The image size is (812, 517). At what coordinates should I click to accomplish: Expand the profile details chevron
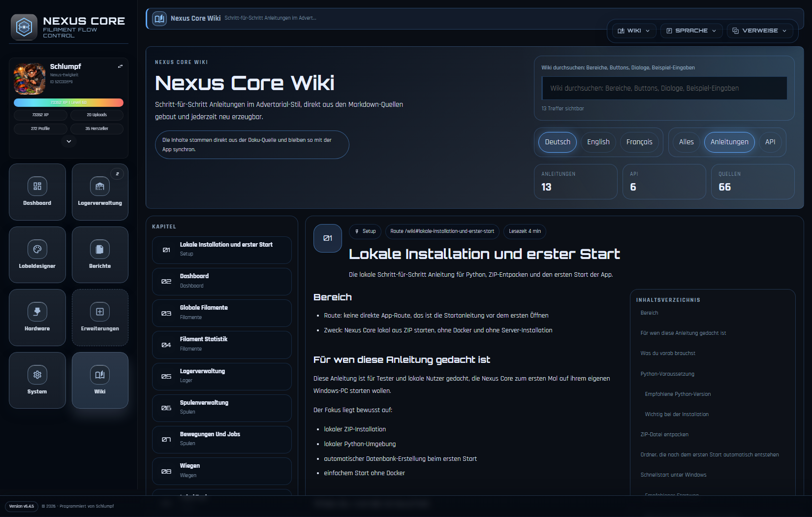pyautogui.click(x=69, y=141)
